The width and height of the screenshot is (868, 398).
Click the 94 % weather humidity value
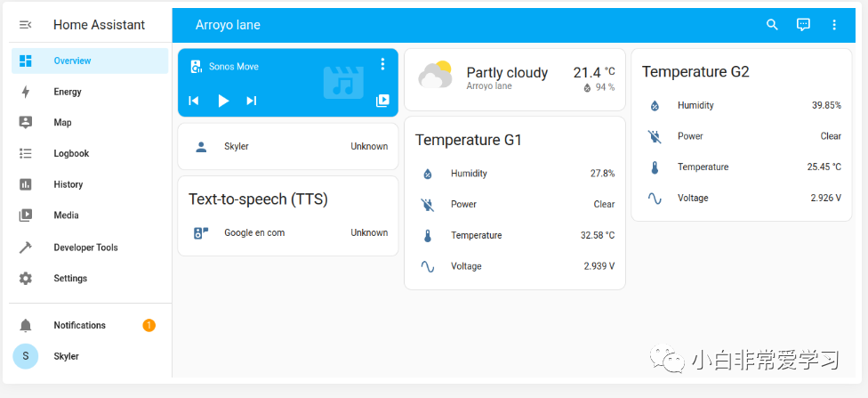[599, 87]
